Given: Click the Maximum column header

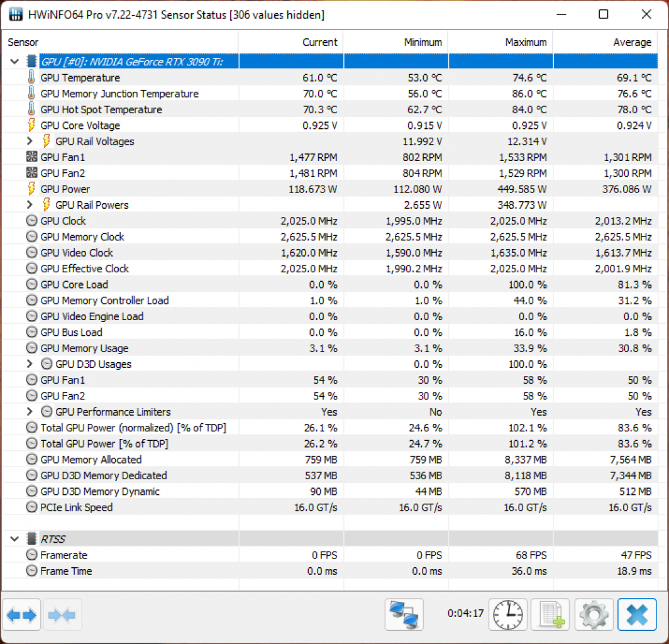Looking at the screenshot, I should [x=500, y=42].
